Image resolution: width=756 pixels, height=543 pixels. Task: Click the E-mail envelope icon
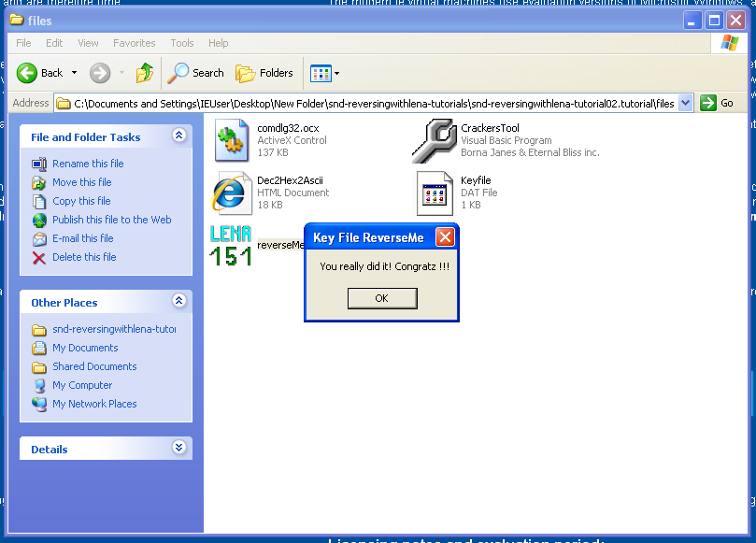click(39, 238)
